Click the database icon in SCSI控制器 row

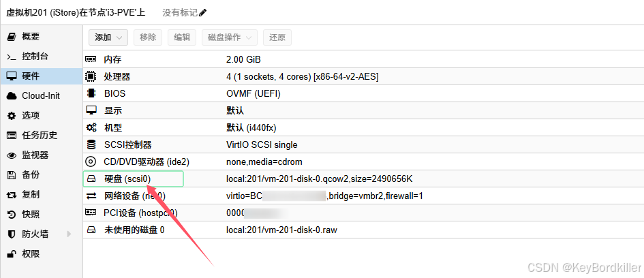pos(91,144)
